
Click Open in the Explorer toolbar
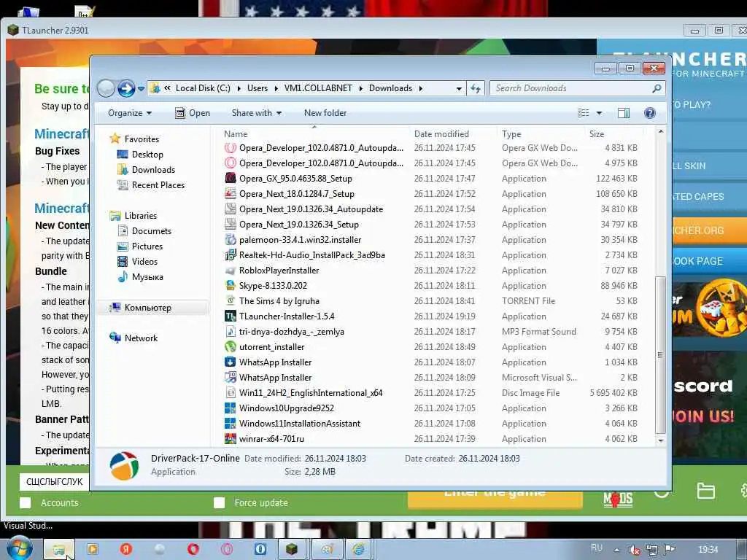coord(193,113)
